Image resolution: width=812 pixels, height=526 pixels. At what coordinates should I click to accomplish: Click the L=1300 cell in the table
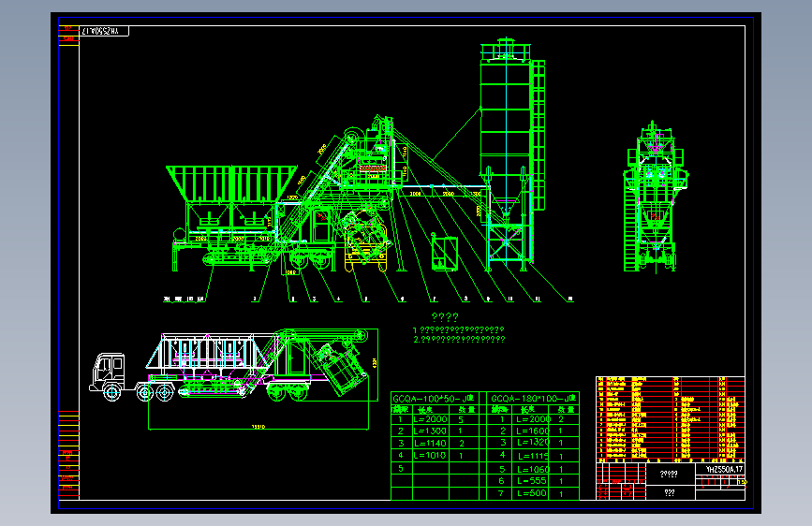(430, 431)
